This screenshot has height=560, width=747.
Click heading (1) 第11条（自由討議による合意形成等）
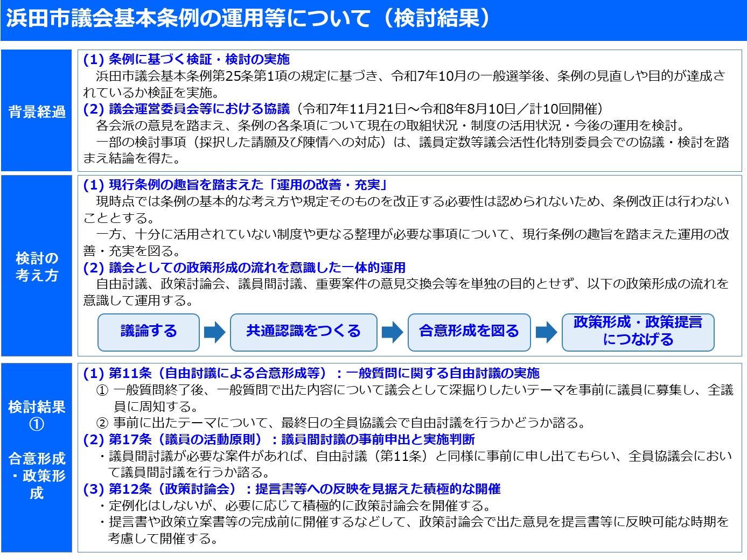point(311,373)
